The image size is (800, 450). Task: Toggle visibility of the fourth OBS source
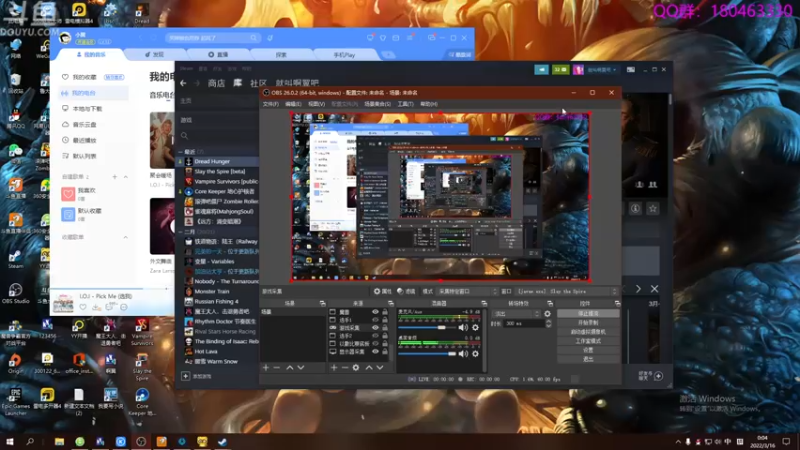pyautogui.click(x=376, y=336)
